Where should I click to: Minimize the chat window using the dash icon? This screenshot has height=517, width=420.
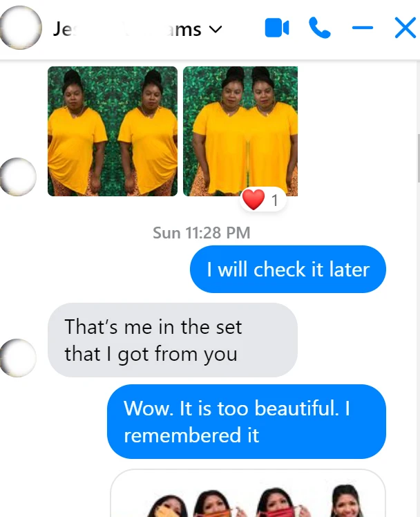tap(363, 28)
